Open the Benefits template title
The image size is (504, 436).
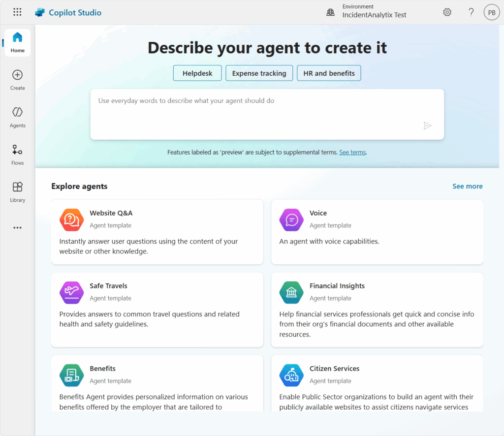[102, 369]
